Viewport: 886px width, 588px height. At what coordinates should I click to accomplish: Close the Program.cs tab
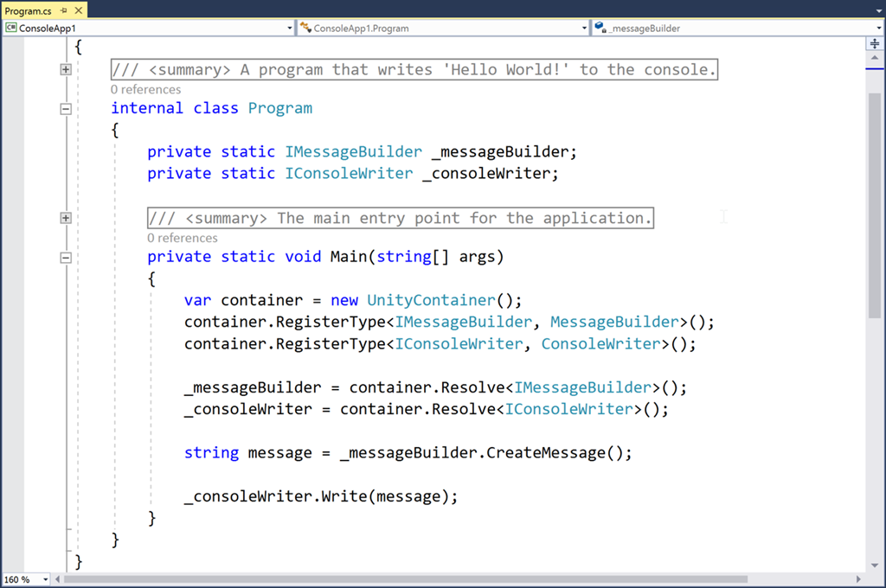pos(78,10)
